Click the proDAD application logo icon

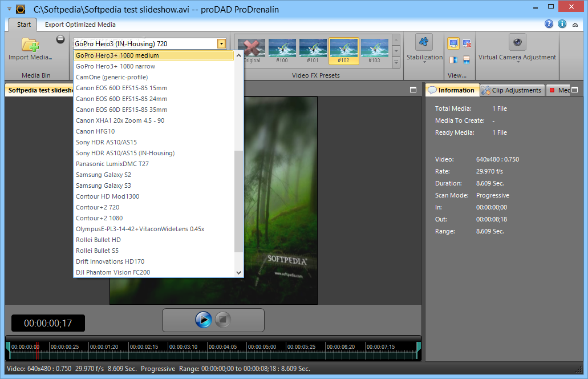[21, 9]
